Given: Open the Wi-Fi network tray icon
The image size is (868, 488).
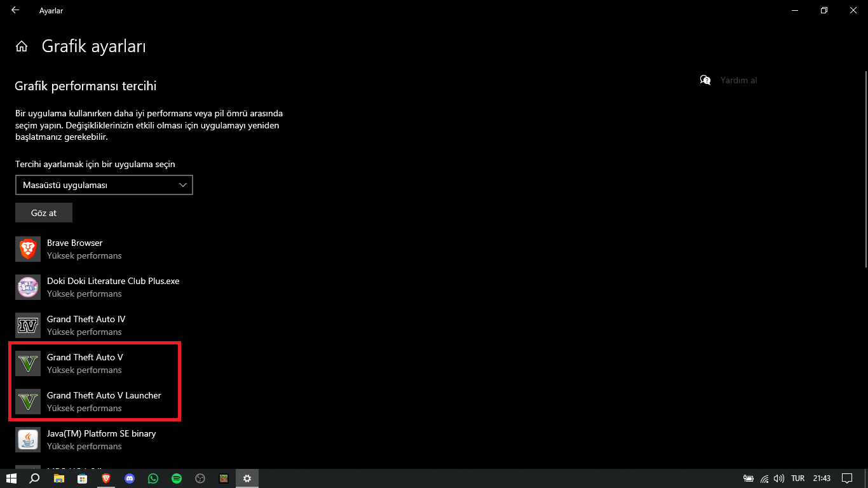Looking at the screenshot, I should click(x=764, y=478).
